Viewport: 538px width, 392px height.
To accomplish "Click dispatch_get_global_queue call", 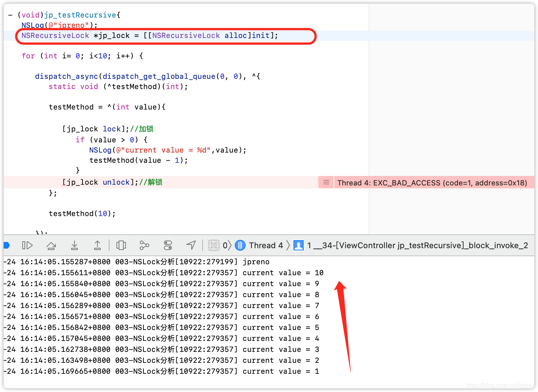I will tap(172, 76).
